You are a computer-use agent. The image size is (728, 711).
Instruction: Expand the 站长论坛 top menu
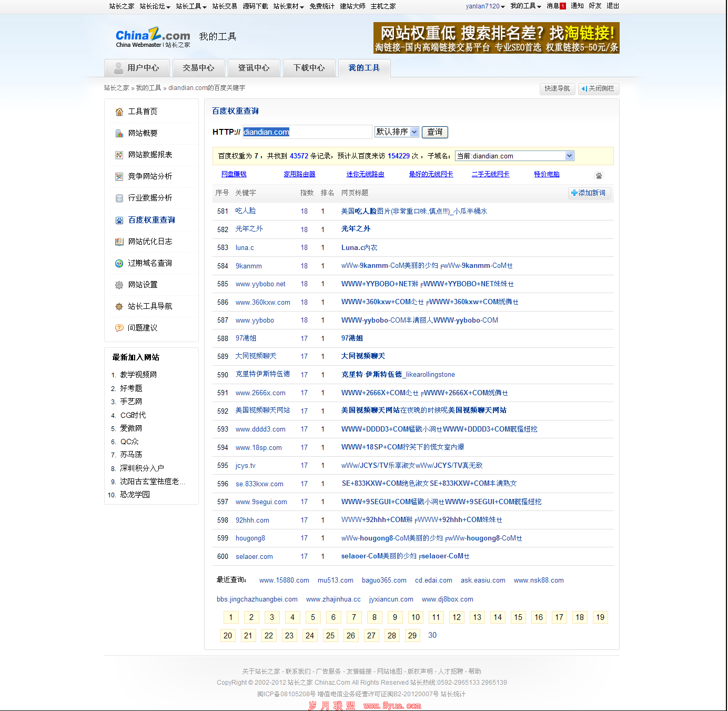(155, 6)
